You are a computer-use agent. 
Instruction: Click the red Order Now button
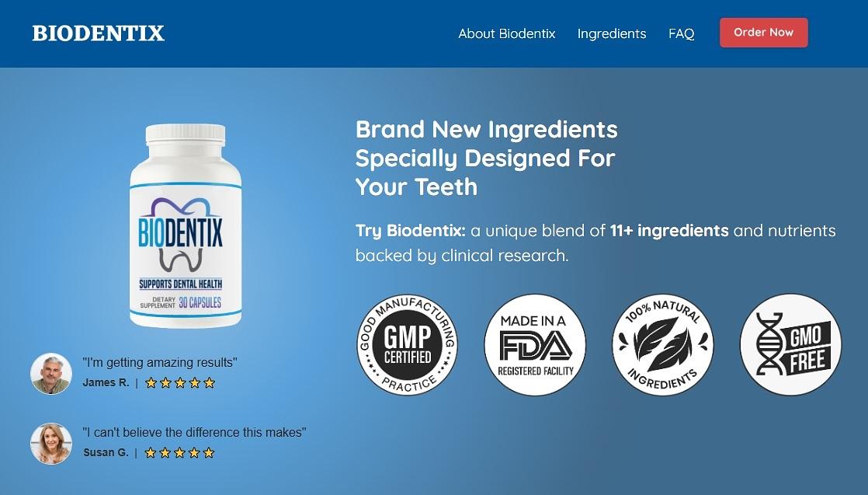click(x=763, y=32)
